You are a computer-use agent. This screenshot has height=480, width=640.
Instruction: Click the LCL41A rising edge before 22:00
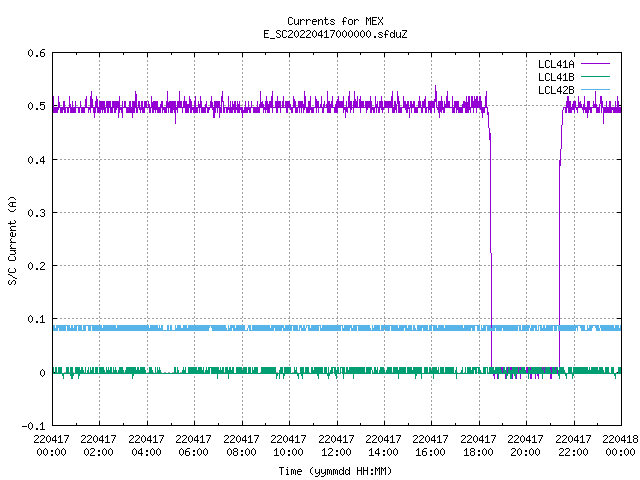[560, 239]
